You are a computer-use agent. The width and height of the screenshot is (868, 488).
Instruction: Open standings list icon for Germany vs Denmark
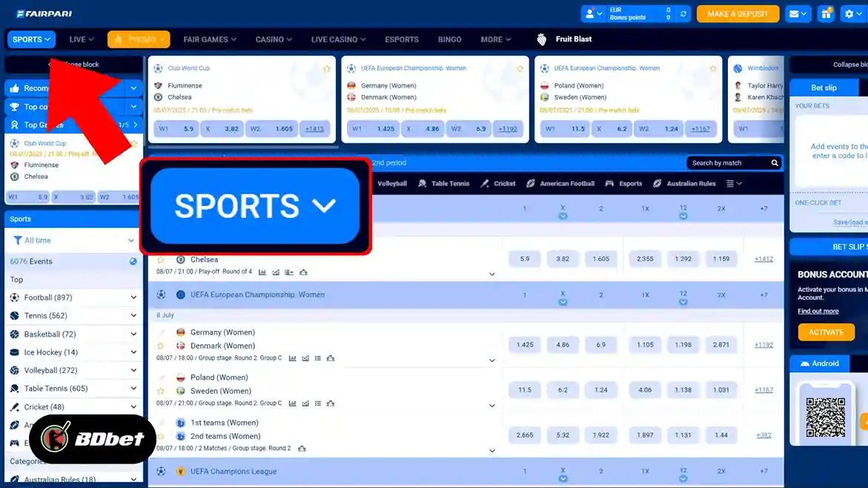coord(318,358)
